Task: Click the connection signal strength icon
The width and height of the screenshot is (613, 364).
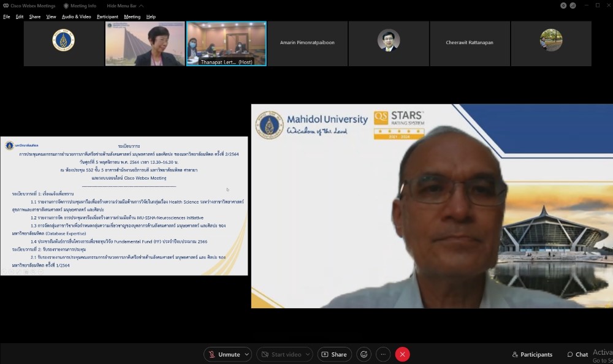Action: point(573,6)
